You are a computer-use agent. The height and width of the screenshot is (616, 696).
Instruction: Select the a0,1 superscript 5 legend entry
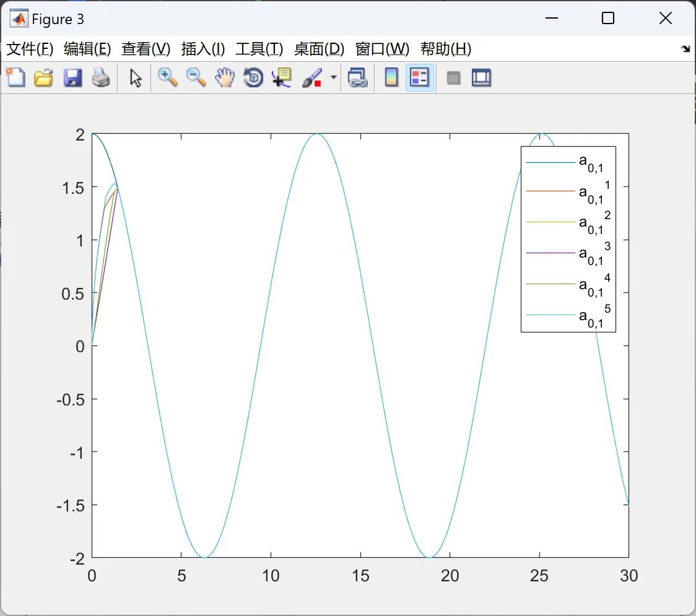point(568,316)
